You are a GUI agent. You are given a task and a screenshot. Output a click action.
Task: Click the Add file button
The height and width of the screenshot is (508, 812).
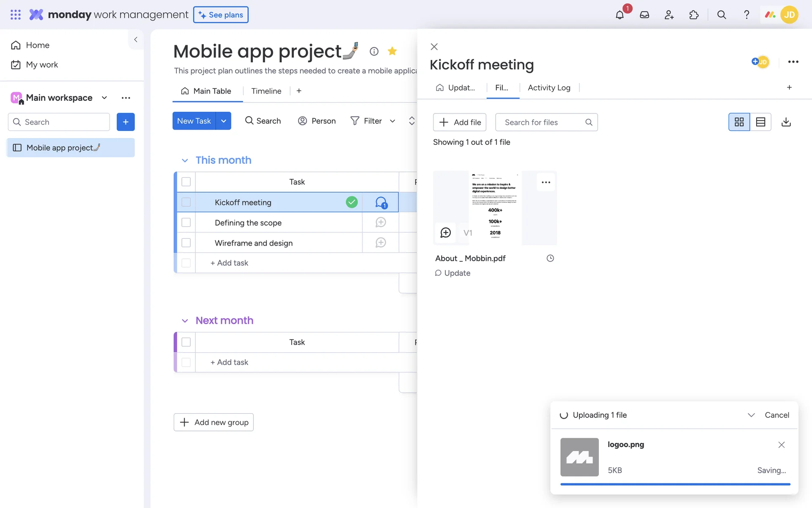point(460,122)
